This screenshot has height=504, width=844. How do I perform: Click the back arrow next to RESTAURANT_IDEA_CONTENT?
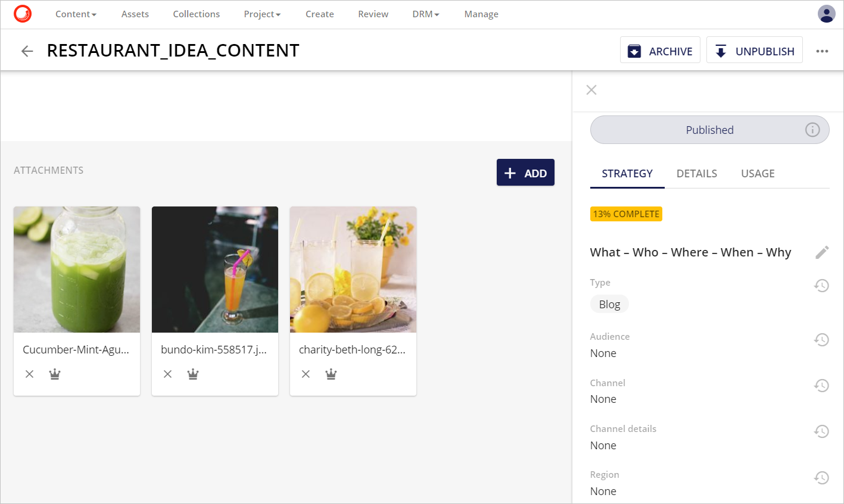pyautogui.click(x=27, y=51)
